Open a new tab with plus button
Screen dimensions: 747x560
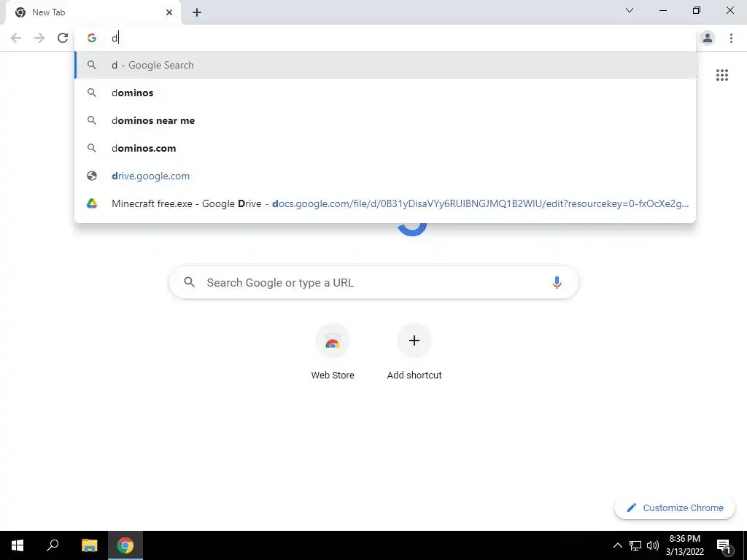197,12
